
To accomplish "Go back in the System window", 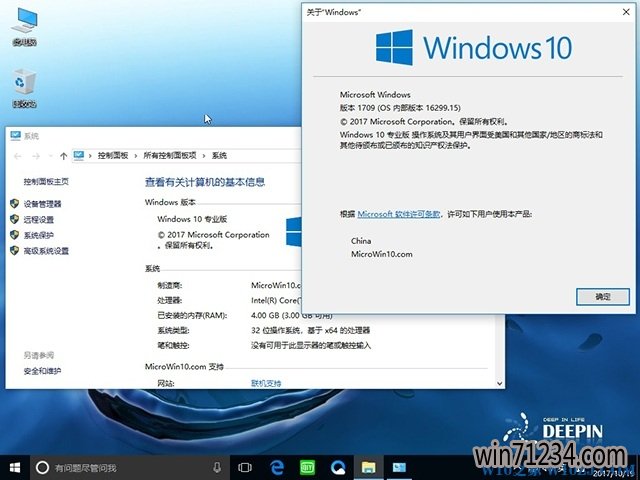I will pos(18,156).
